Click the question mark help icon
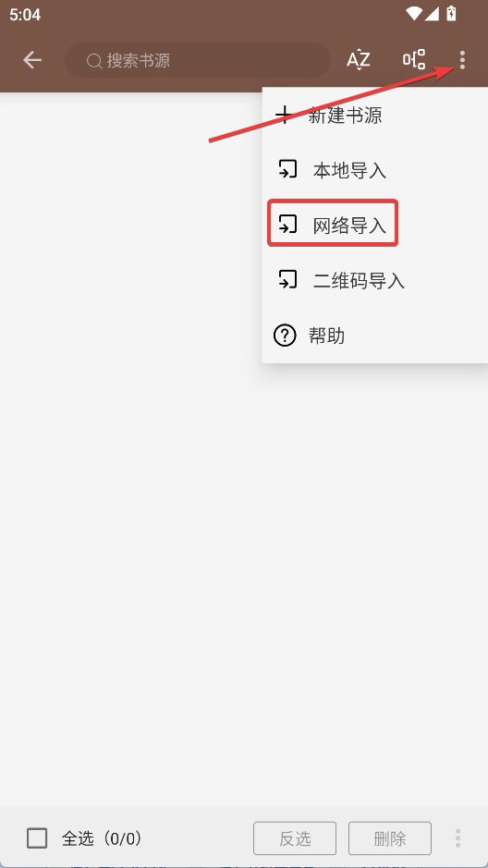Viewport: 488px width, 868px height. pyautogui.click(x=285, y=336)
